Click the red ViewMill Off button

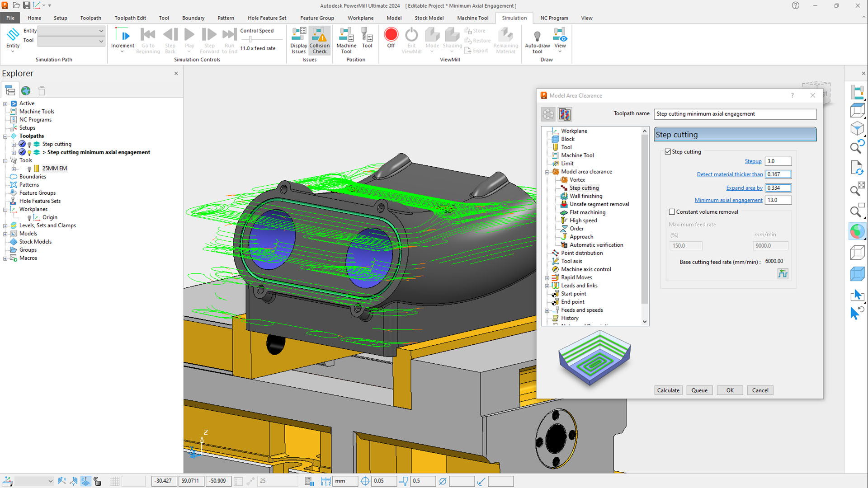tap(391, 35)
